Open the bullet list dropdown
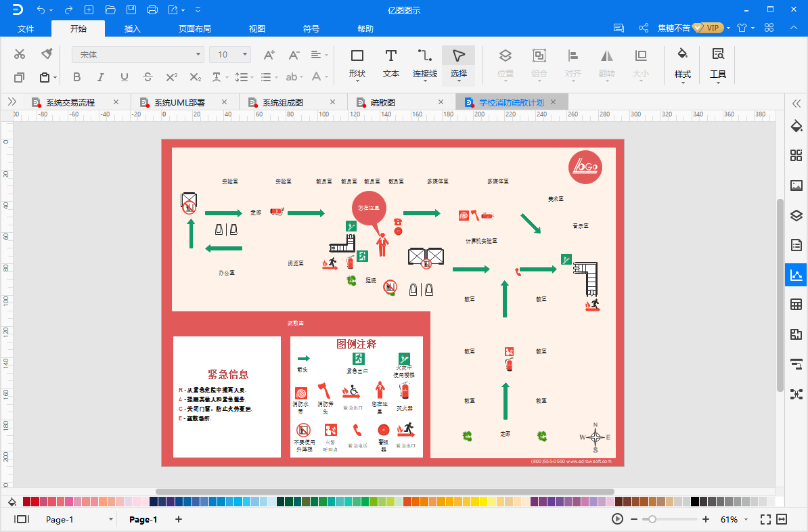 269,76
